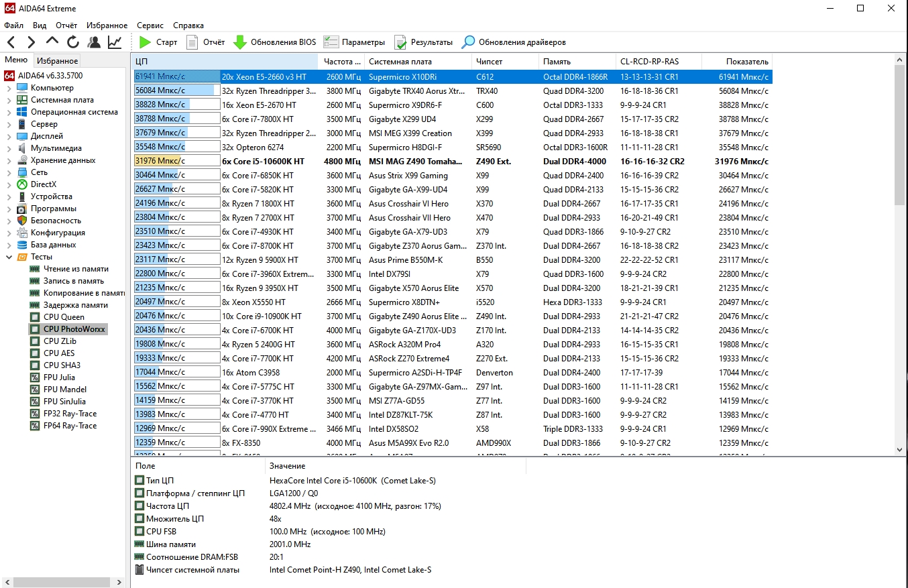Sort by the Системная плата column header
Image resolution: width=908 pixels, height=588 pixels.
[418, 62]
